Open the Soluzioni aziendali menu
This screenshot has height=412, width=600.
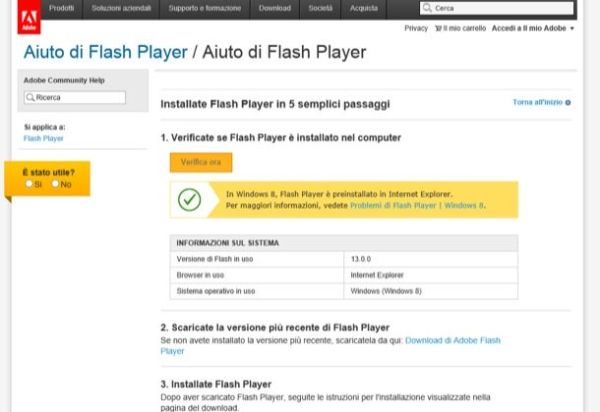click(x=121, y=8)
